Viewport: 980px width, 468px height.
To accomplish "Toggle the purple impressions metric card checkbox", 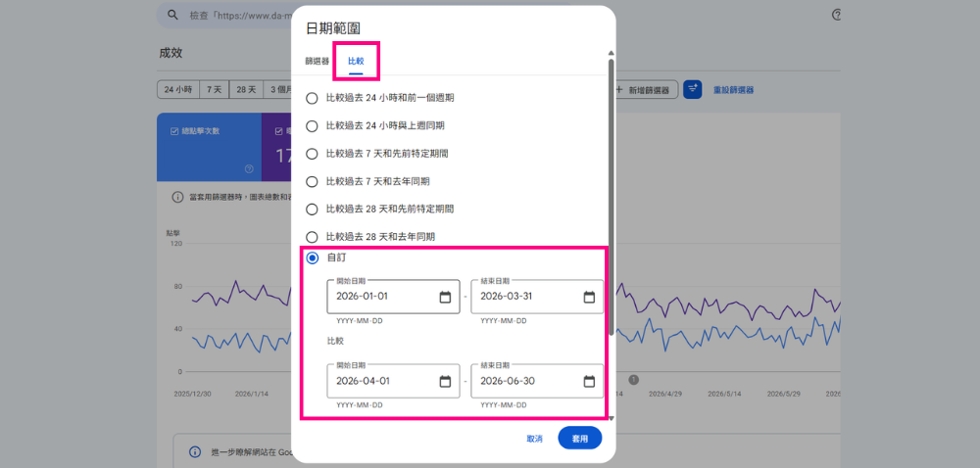I will tap(279, 131).
